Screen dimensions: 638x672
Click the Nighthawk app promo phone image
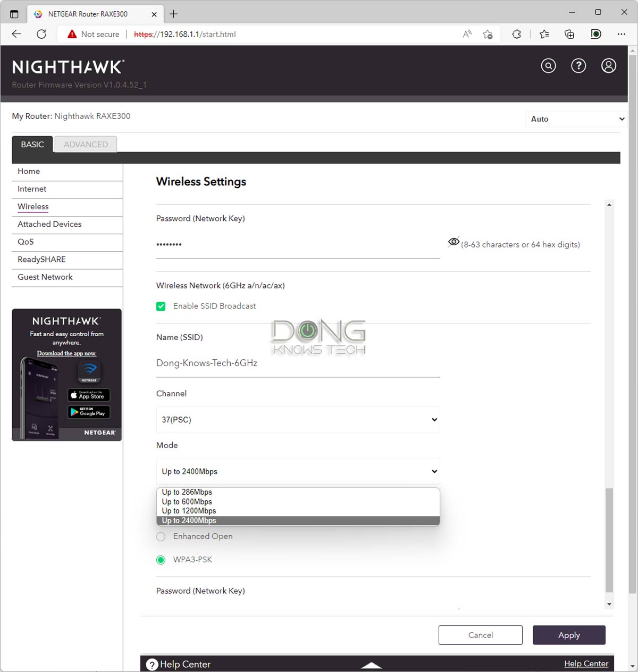(39, 398)
